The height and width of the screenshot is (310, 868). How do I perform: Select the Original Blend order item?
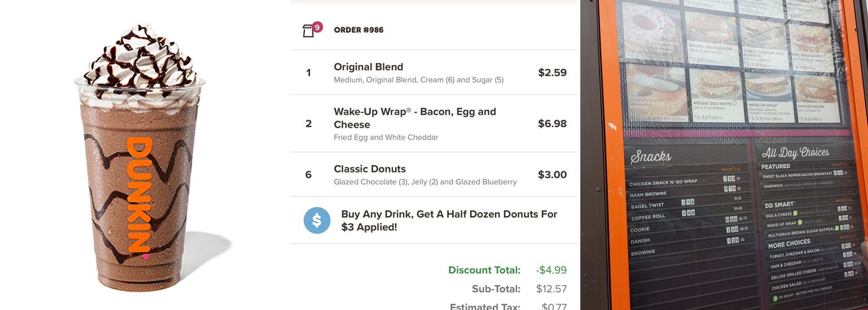tap(368, 67)
